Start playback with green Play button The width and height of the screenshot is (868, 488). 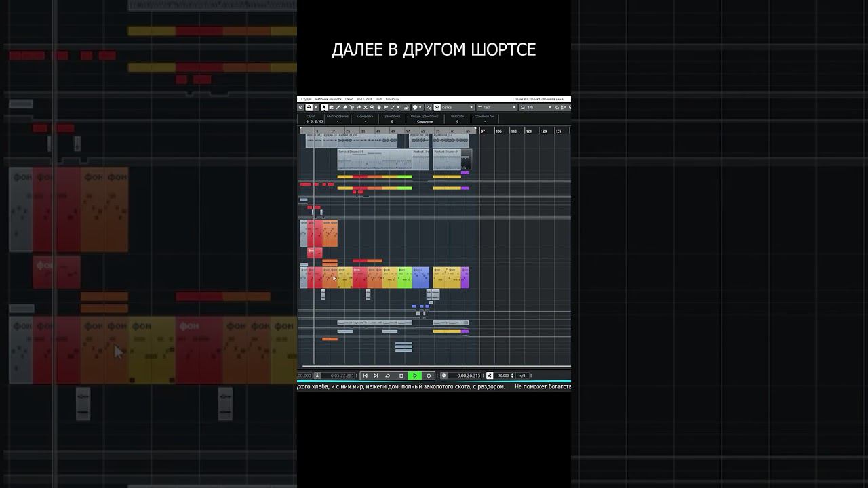415,375
